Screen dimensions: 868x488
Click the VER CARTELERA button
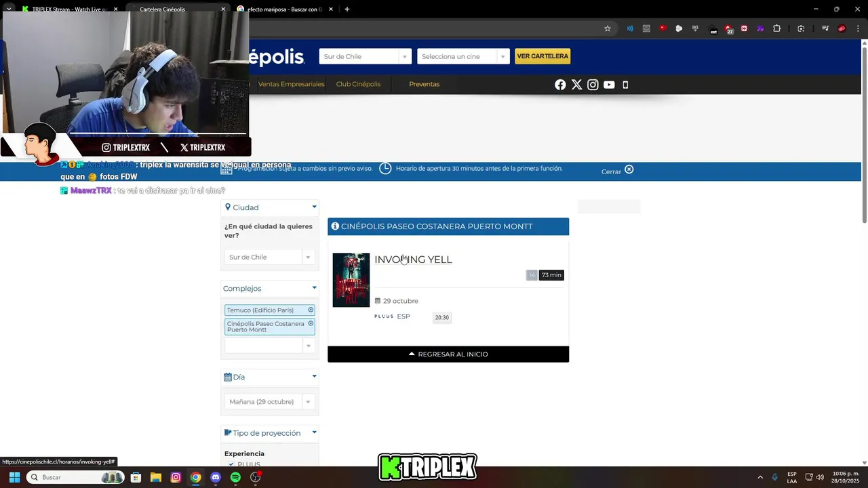click(542, 56)
